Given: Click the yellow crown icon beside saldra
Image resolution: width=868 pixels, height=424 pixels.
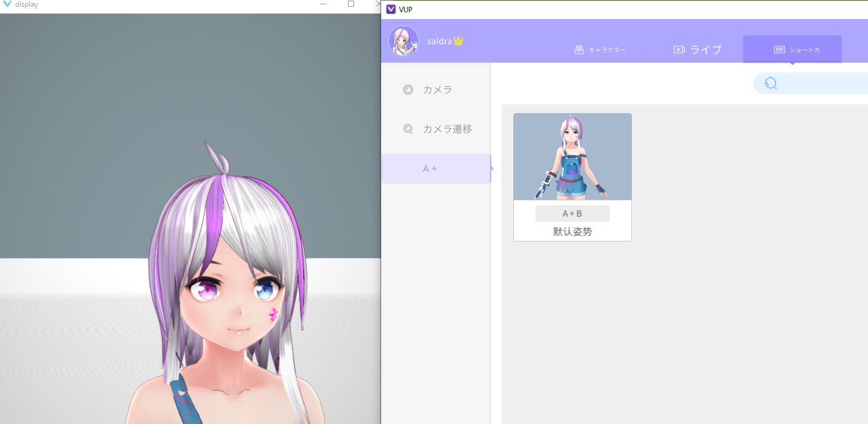Looking at the screenshot, I should [x=458, y=41].
